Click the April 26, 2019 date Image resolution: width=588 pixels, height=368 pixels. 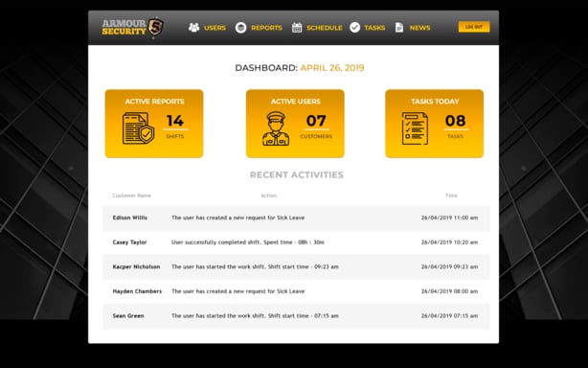pos(332,68)
